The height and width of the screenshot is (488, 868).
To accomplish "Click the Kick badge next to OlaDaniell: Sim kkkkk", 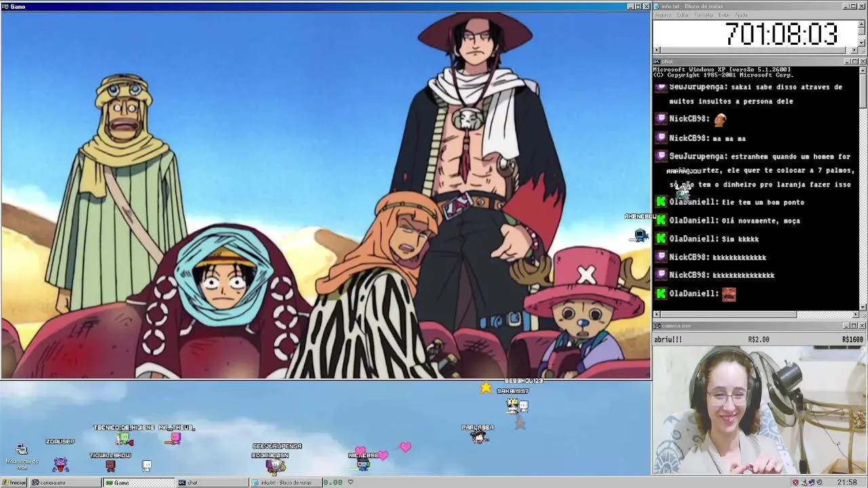I will pyautogui.click(x=661, y=239).
